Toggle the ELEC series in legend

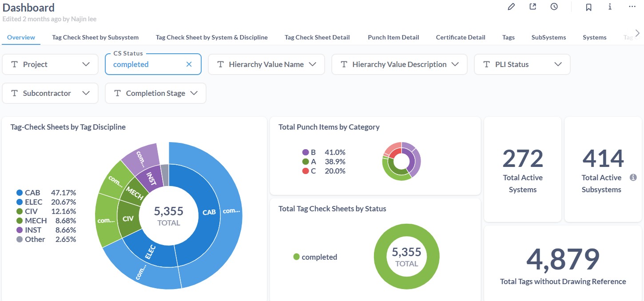pos(33,202)
